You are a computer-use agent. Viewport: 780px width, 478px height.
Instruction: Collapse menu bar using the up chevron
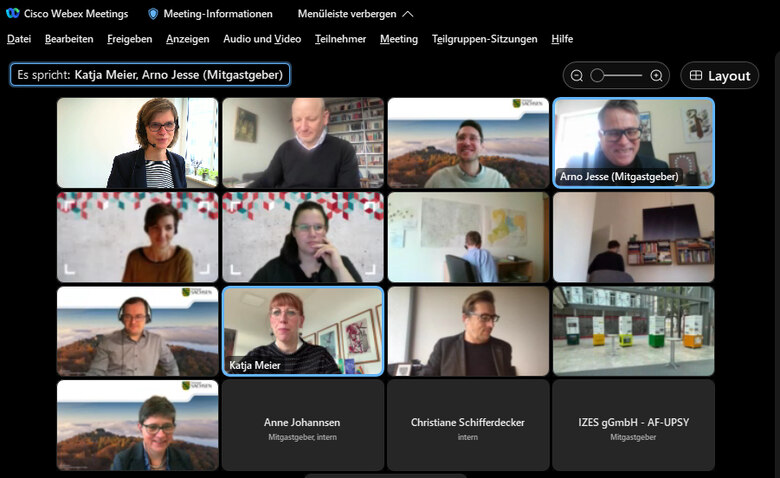407,14
